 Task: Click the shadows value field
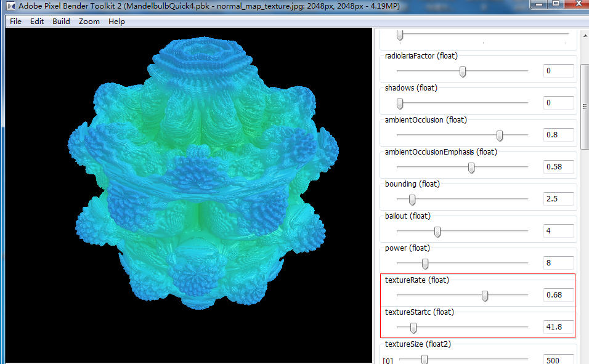[559, 103]
